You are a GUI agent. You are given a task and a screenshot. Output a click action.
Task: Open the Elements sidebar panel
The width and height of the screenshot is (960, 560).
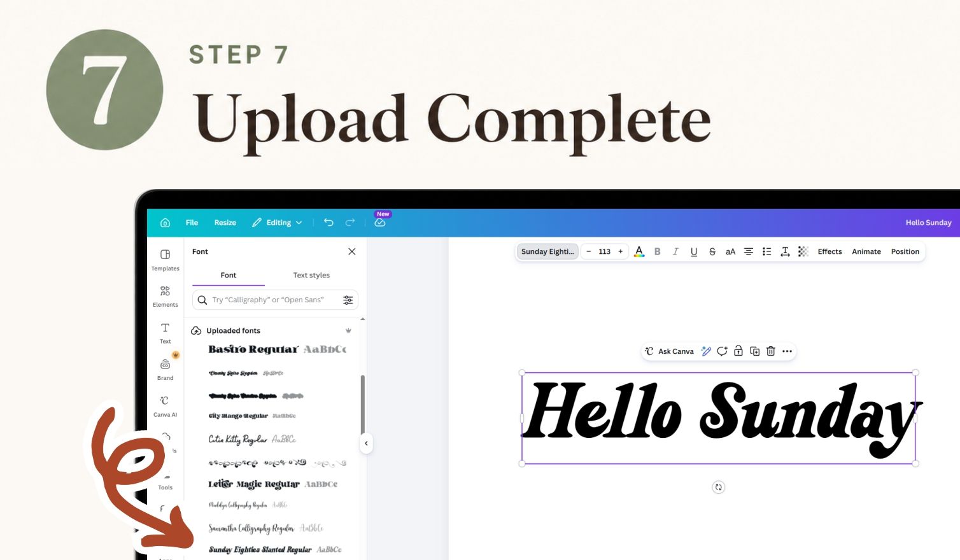click(165, 296)
